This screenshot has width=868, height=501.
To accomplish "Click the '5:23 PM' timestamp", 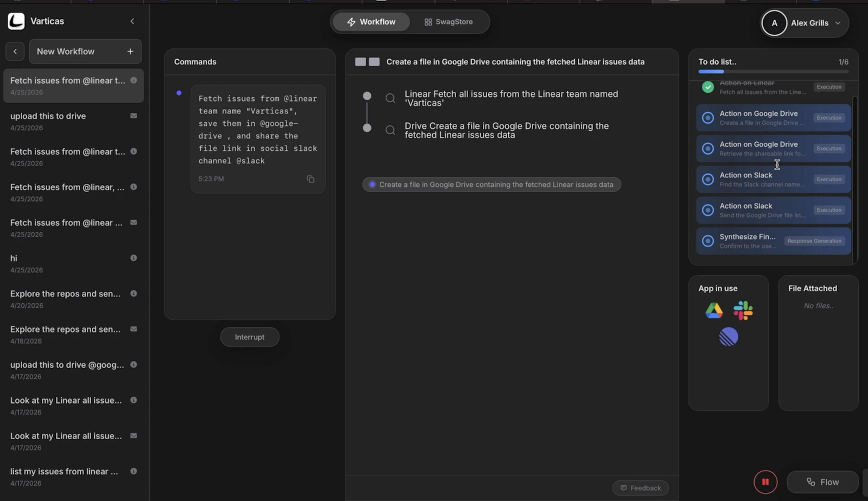I will [x=211, y=179].
